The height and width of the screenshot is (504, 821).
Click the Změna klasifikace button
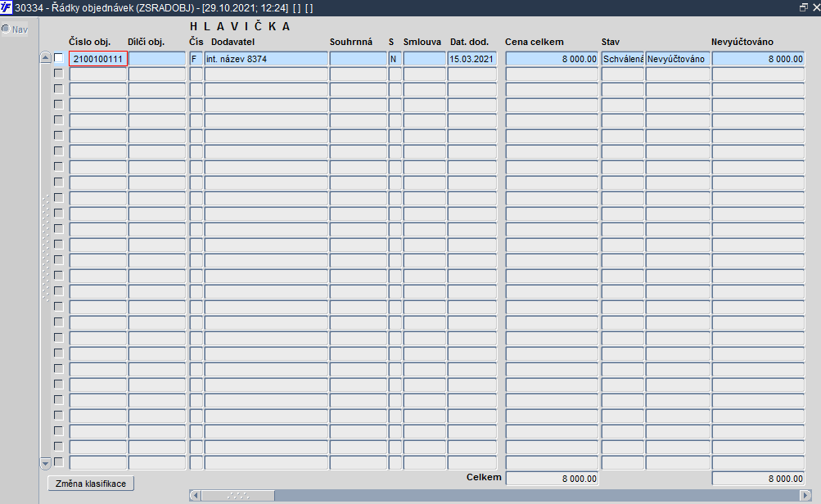pyautogui.click(x=91, y=484)
